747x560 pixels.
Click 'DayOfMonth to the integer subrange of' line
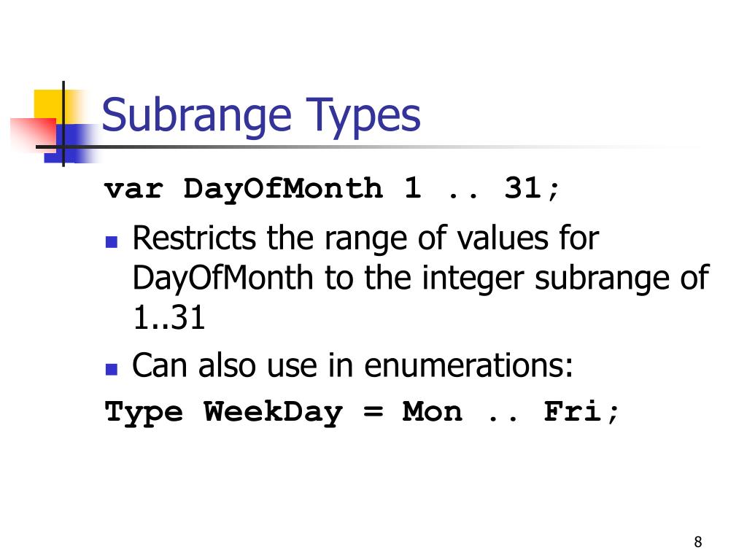(x=421, y=278)
